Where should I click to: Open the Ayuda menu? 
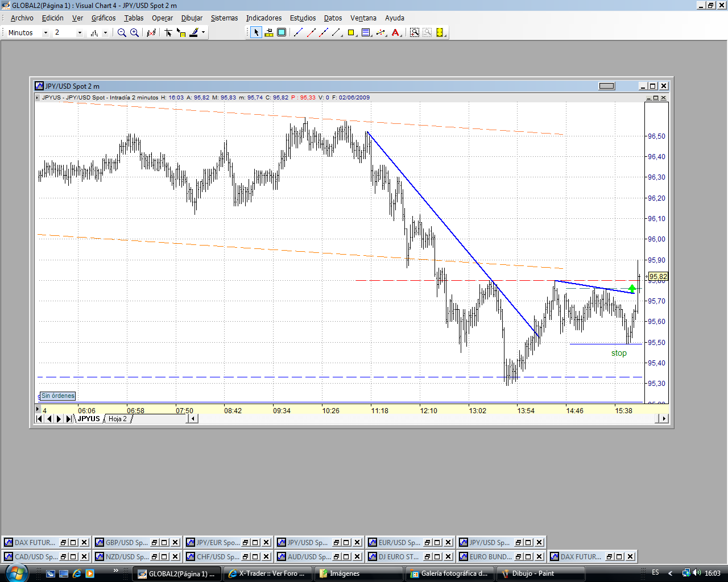coord(395,18)
